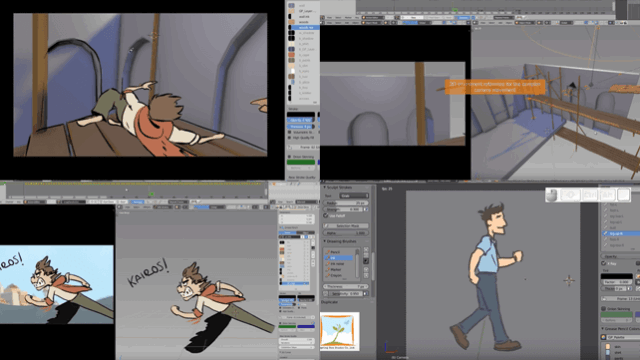
Task: Toggle Onion Skinning in bottom-right panel
Action: tap(604, 309)
